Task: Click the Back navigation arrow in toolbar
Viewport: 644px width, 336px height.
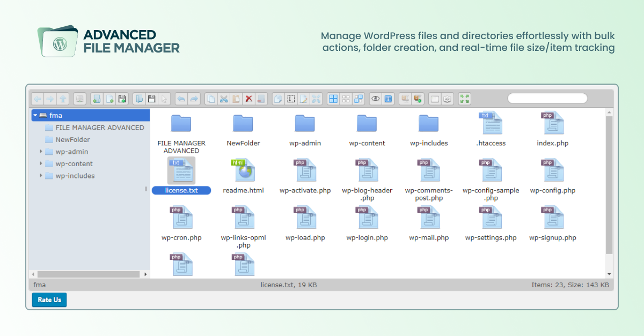Action: (38, 99)
